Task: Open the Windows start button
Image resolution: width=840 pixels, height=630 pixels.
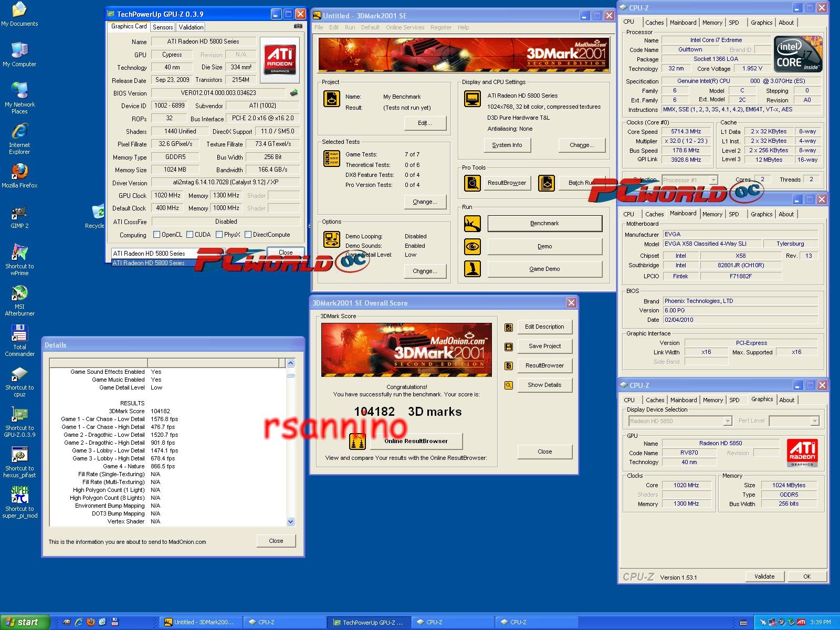Action: pos(25,622)
